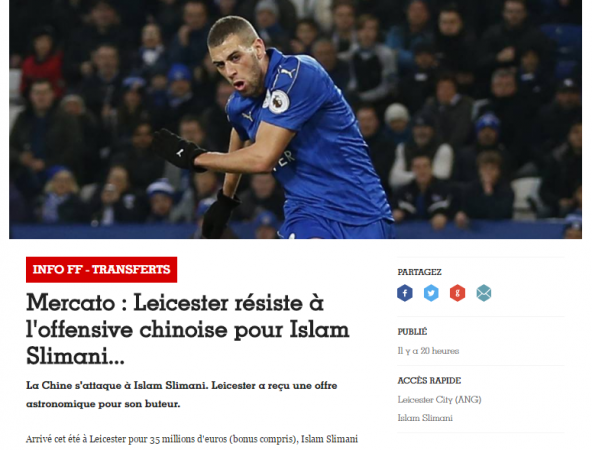Click the player's outstretched black glove

point(179,150)
